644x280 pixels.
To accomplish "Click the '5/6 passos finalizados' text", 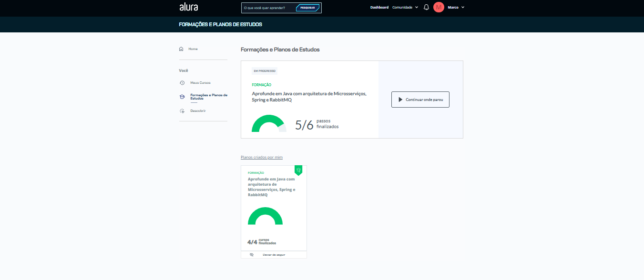I will point(317,124).
